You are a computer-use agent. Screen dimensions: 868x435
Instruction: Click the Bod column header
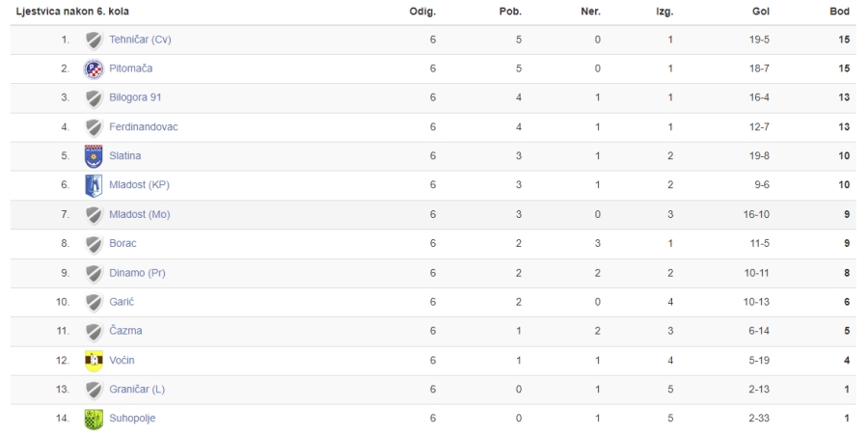click(839, 12)
